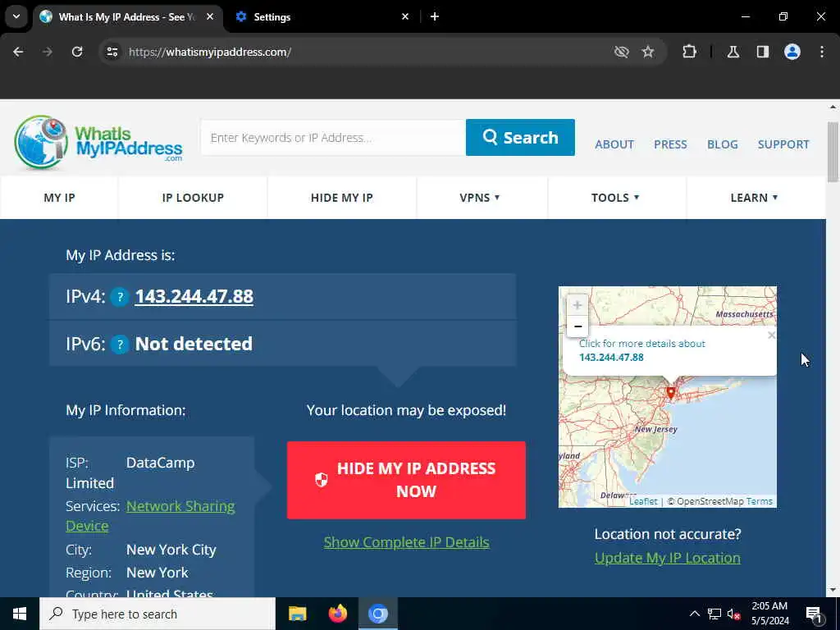
Task: Close the map popup
Action: point(771,336)
